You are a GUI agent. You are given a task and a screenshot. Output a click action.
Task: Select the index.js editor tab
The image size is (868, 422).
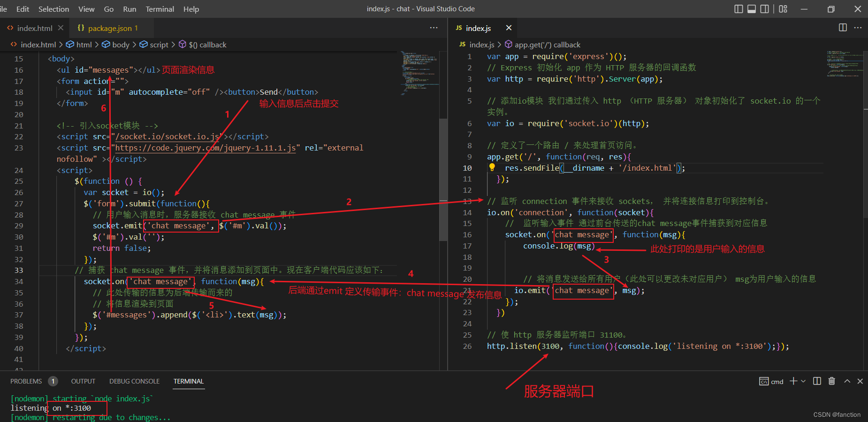click(483, 28)
